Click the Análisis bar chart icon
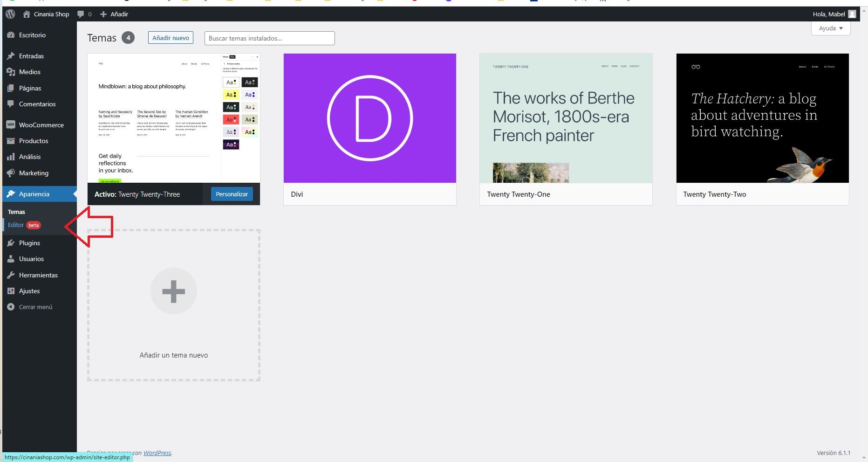This screenshot has height=462, width=868. (x=11, y=157)
